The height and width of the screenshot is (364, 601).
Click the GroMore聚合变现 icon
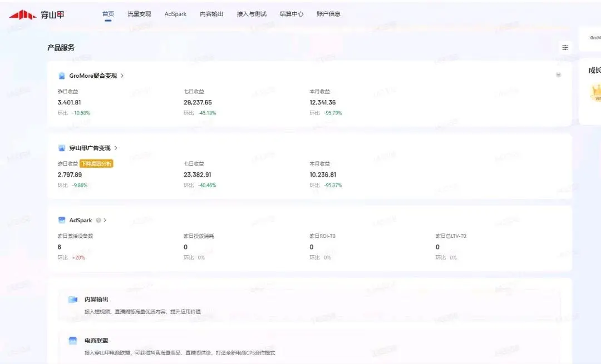coord(62,76)
